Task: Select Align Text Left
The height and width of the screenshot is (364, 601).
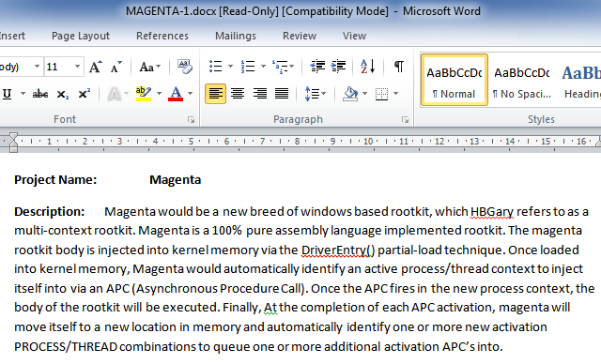Action: point(215,94)
